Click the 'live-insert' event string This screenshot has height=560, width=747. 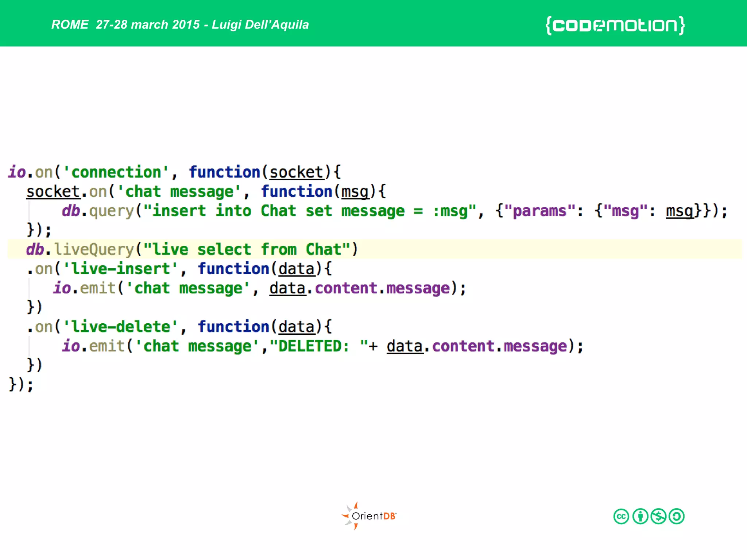(x=120, y=269)
